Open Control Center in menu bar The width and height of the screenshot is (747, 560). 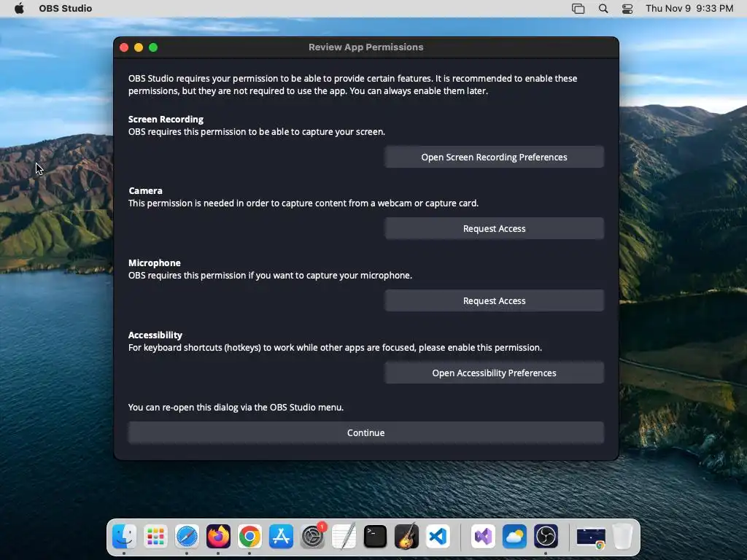pyautogui.click(x=627, y=8)
